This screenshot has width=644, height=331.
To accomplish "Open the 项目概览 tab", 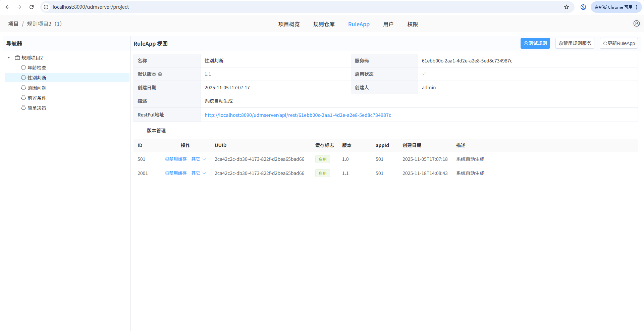I will [289, 24].
